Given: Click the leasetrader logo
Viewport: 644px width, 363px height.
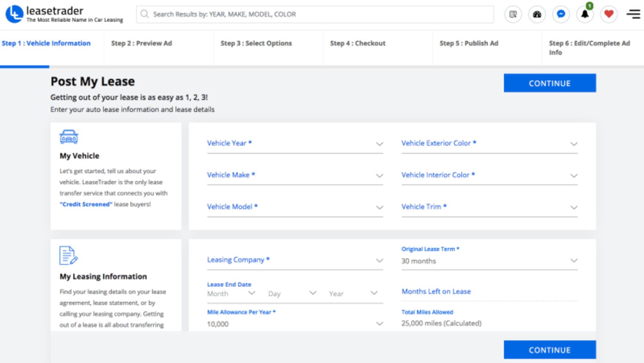Looking at the screenshot, I should tap(64, 14).
